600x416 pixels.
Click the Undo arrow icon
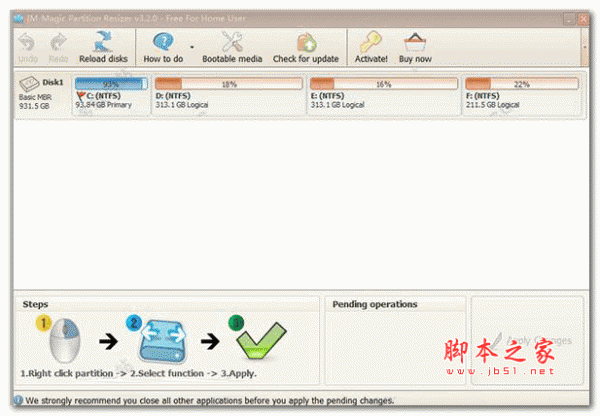[27, 42]
